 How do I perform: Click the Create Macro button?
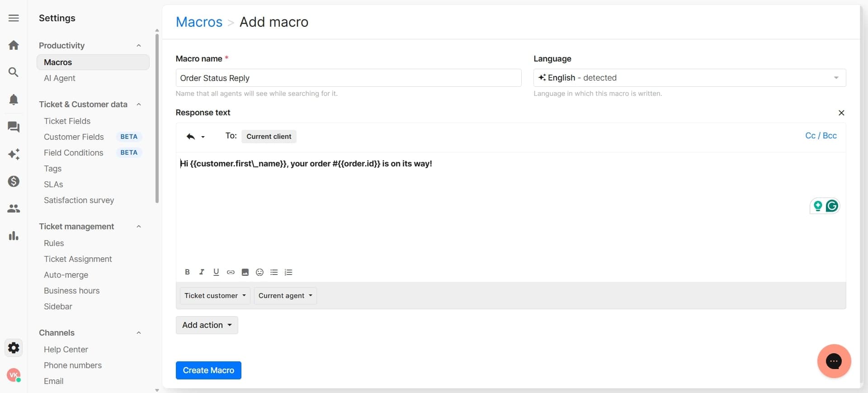208,370
